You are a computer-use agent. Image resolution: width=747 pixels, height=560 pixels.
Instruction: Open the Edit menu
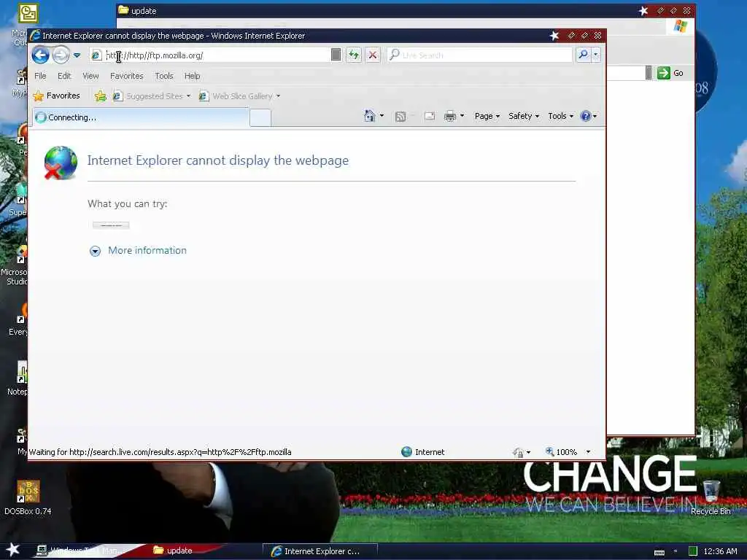(x=64, y=76)
